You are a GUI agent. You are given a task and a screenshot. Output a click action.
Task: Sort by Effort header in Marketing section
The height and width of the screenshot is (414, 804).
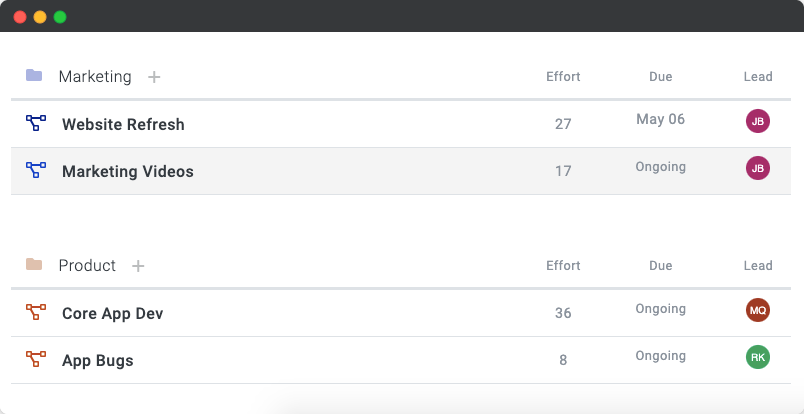pyautogui.click(x=563, y=76)
